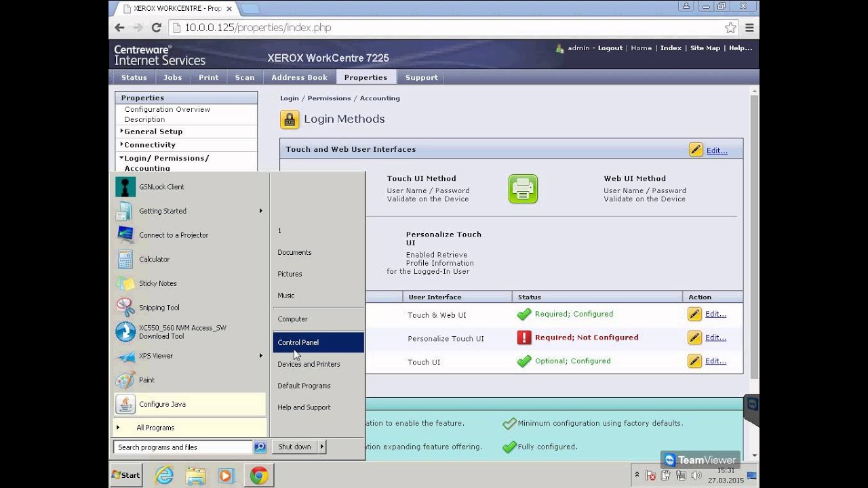
Task: Go to Home link in header
Action: (x=641, y=48)
